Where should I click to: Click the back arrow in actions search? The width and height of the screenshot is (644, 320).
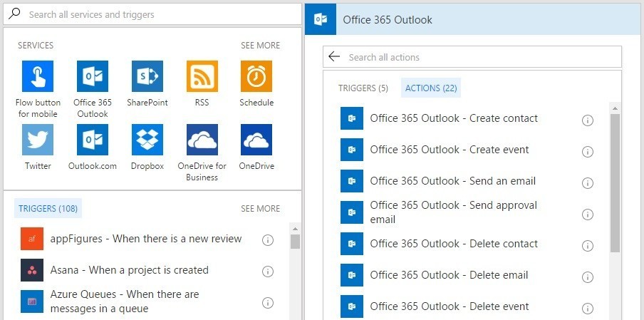click(x=334, y=57)
